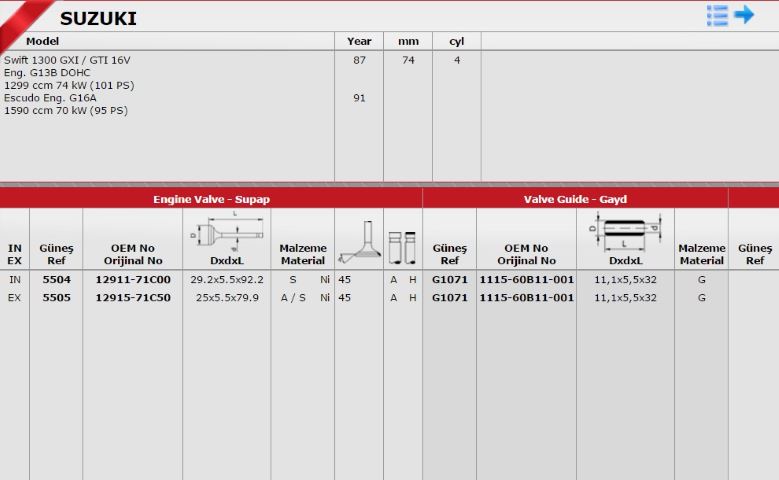Click the 1590 ccm 70 kW (95 PS) line
The width and height of the screenshot is (779, 480).
pyautogui.click(x=66, y=110)
